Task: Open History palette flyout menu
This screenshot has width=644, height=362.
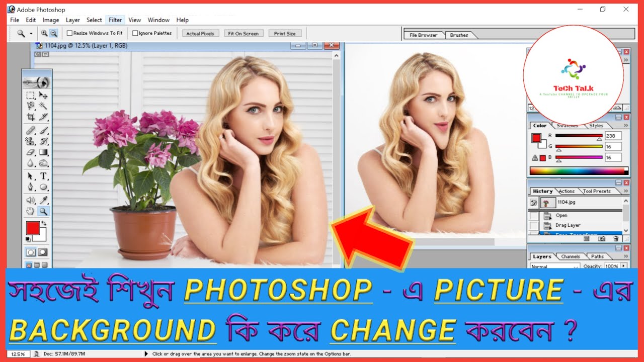Action: pyautogui.click(x=626, y=191)
